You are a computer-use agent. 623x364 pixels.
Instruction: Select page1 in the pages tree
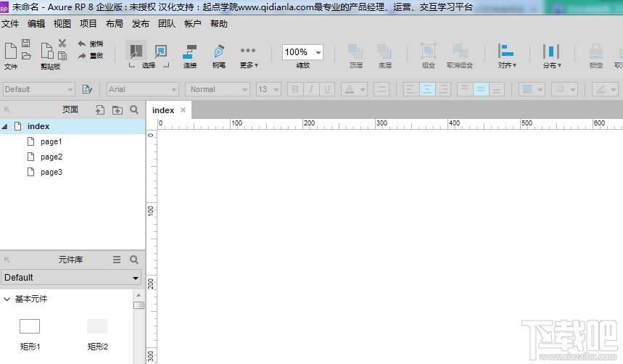click(x=51, y=141)
